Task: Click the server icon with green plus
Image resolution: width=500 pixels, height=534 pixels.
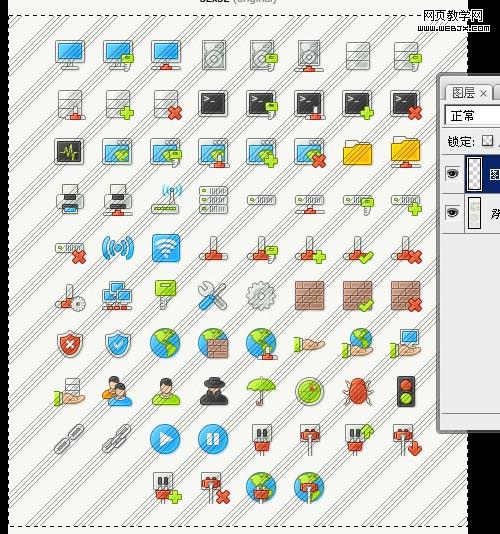Action: [x=119, y=105]
